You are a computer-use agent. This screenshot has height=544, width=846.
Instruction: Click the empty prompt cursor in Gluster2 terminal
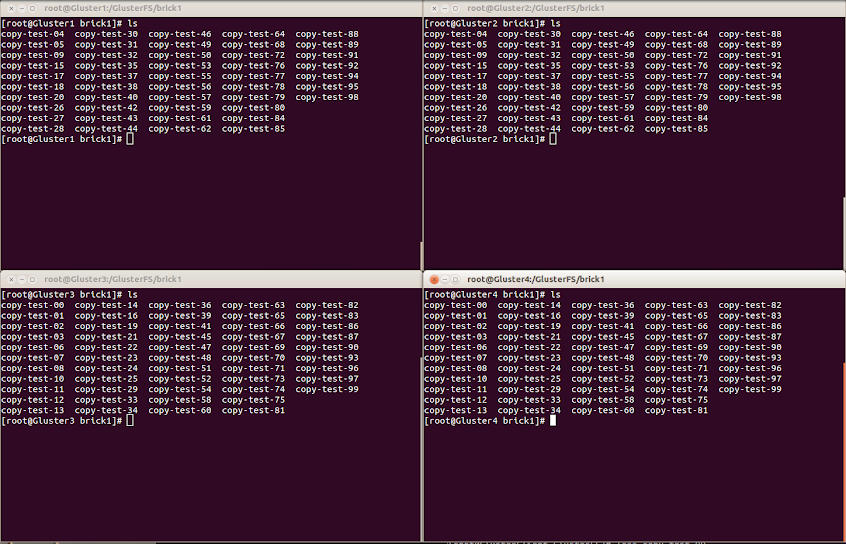[553, 139]
